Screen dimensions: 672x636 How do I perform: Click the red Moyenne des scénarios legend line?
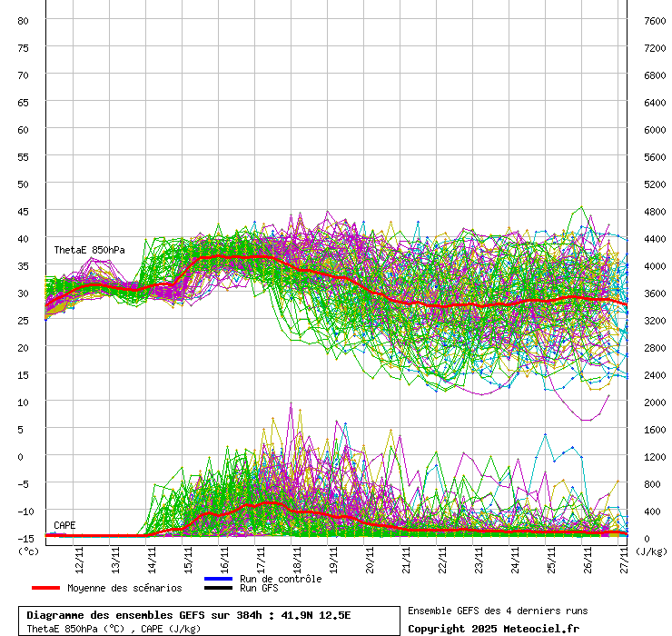pos(45,588)
